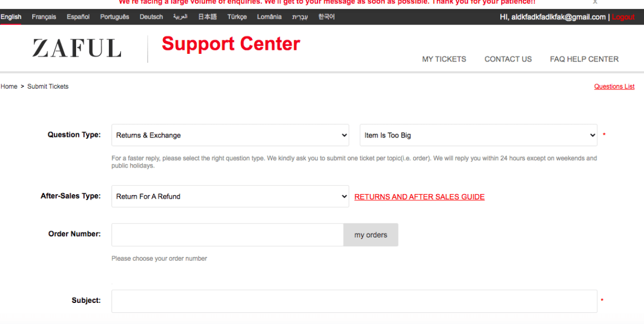Open the CONTACT US page
Viewport: 644px width, 324px height.
point(508,59)
